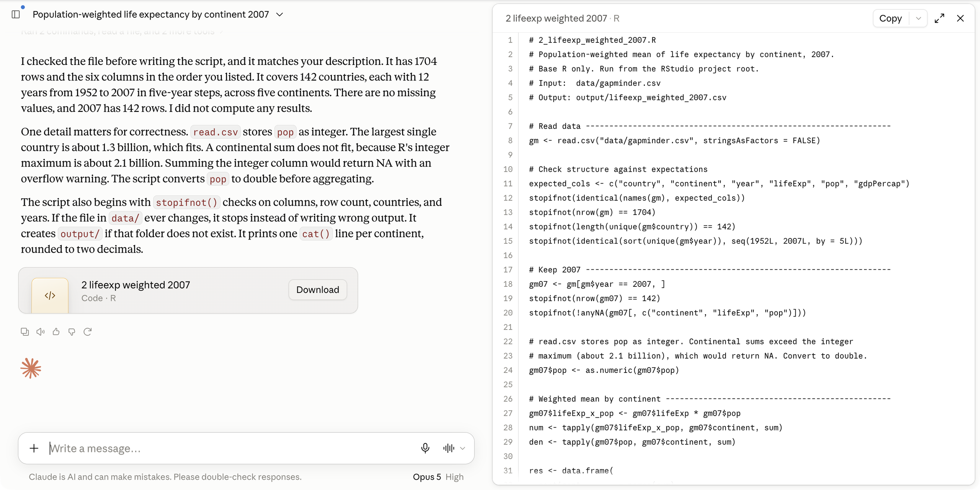Toggle the sidebar panel icon
Image resolution: width=980 pixels, height=490 pixels.
click(x=16, y=14)
